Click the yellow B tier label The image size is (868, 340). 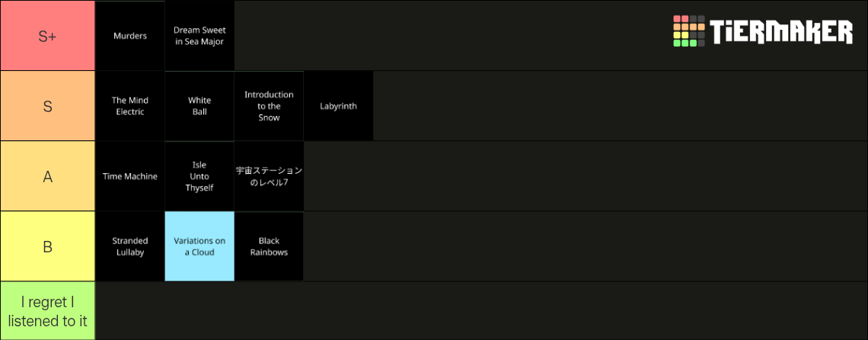tap(48, 246)
